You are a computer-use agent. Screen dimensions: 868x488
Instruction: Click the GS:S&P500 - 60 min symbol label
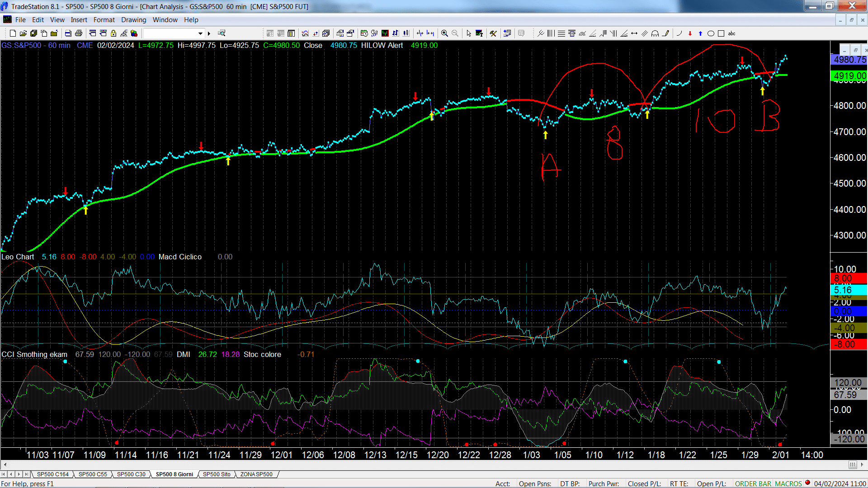pyautogui.click(x=36, y=46)
